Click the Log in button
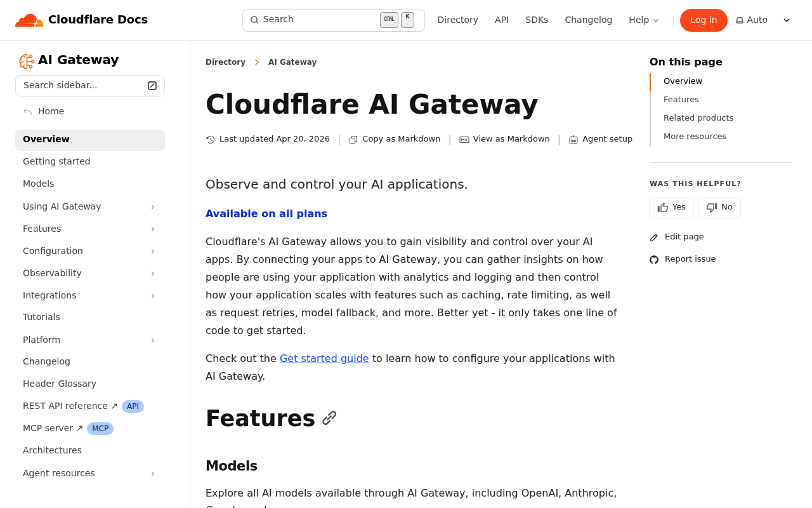Image resolution: width=812 pixels, height=508 pixels. pos(704,20)
